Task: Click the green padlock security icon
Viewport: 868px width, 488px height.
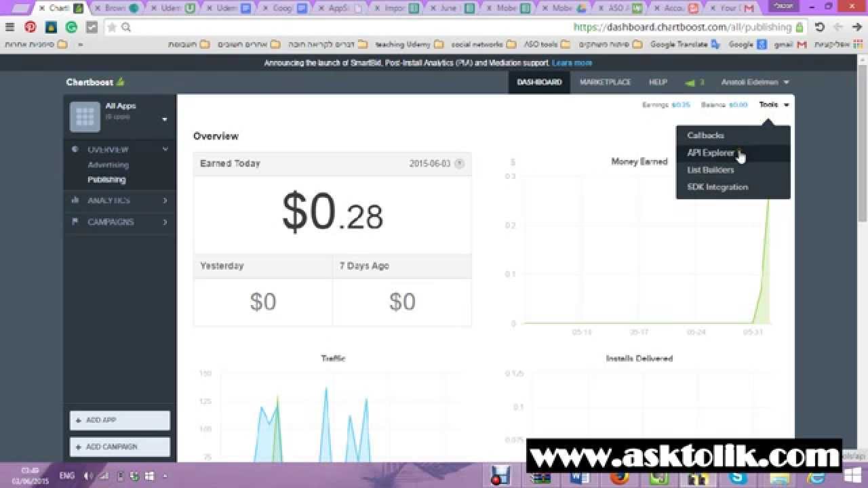Action: point(800,27)
